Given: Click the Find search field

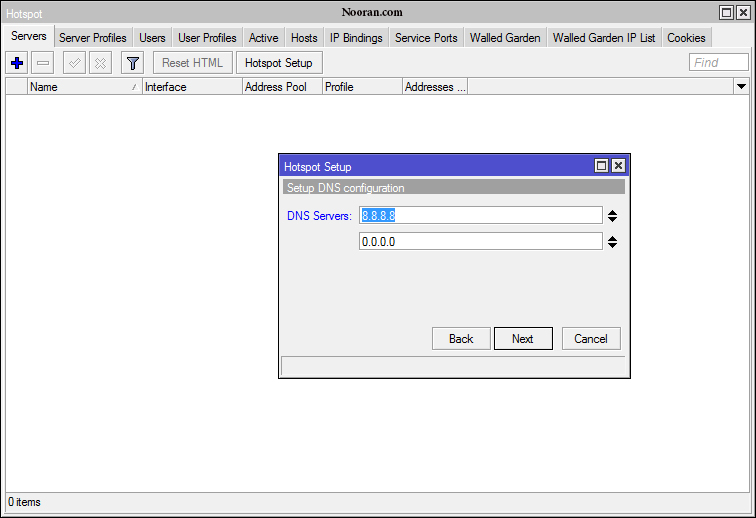Looking at the screenshot, I should (x=718, y=63).
